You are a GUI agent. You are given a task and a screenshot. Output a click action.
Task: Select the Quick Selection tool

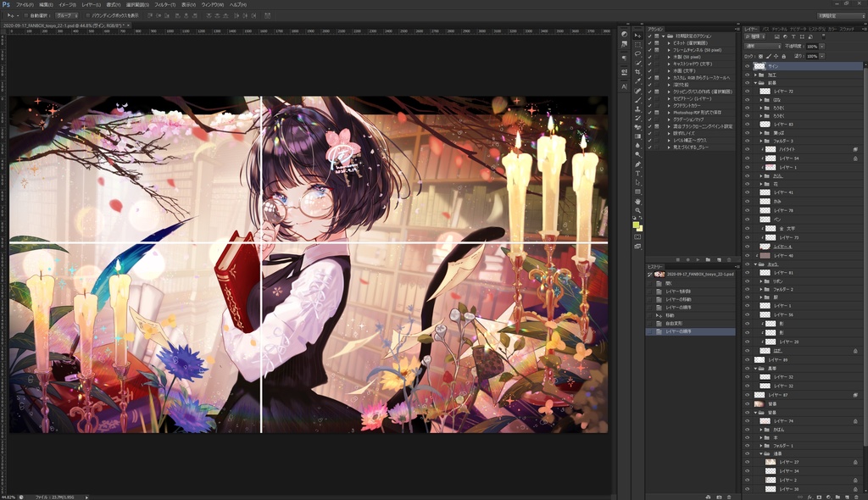tap(637, 63)
